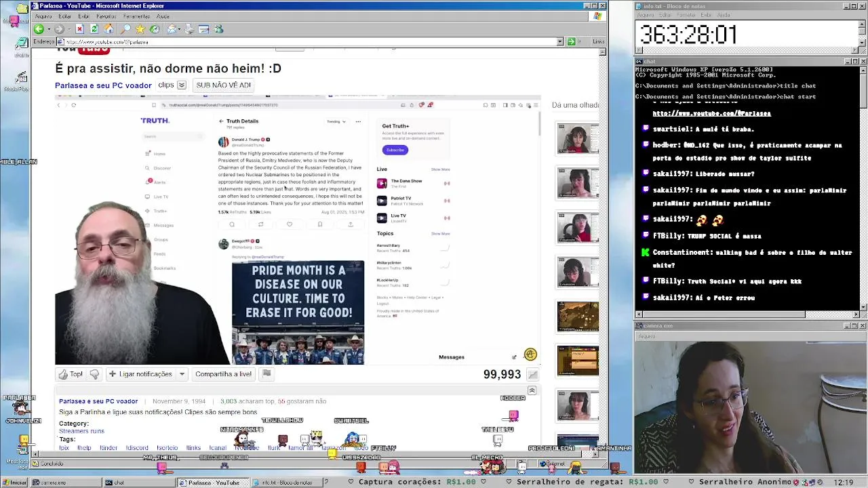Image resolution: width=868 pixels, height=488 pixels.
Task: Open Favorites star in IE toolbar
Action: 140,29
